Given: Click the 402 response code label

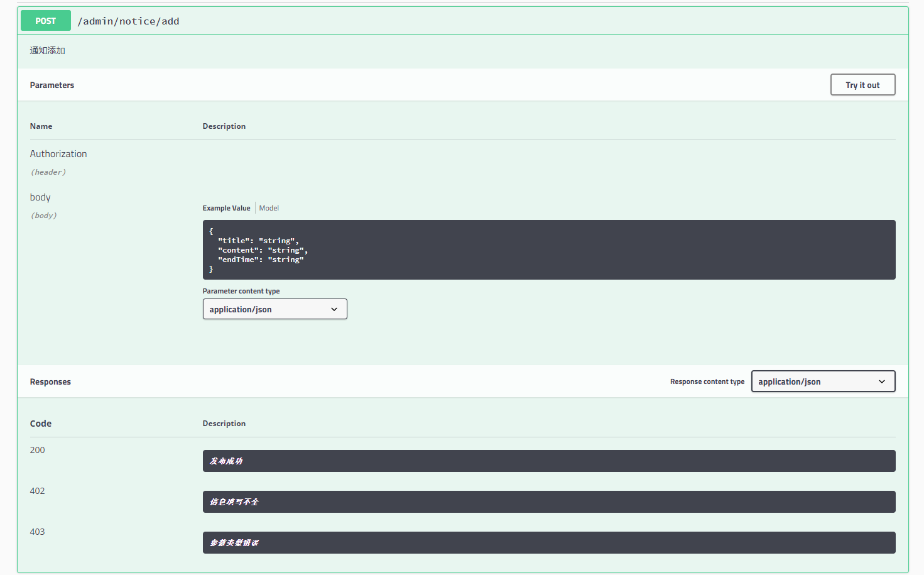Looking at the screenshot, I should click(x=37, y=491).
